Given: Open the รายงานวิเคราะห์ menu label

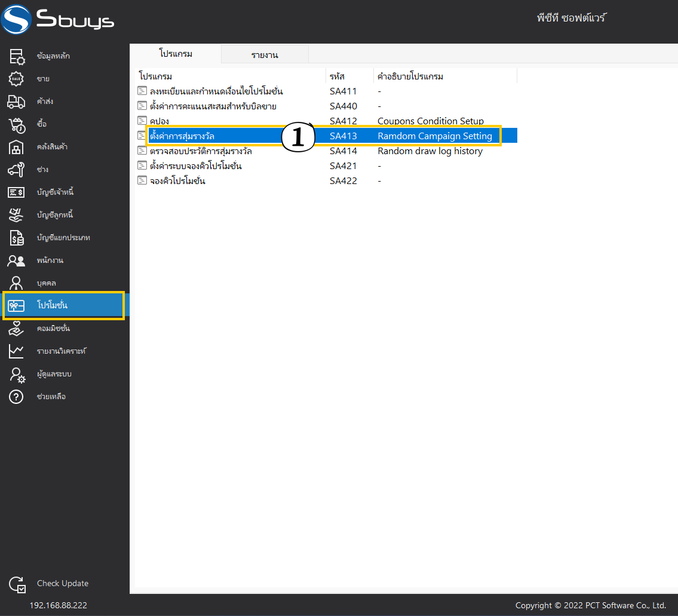Looking at the screenshot, I should click(x=61, y=351).
